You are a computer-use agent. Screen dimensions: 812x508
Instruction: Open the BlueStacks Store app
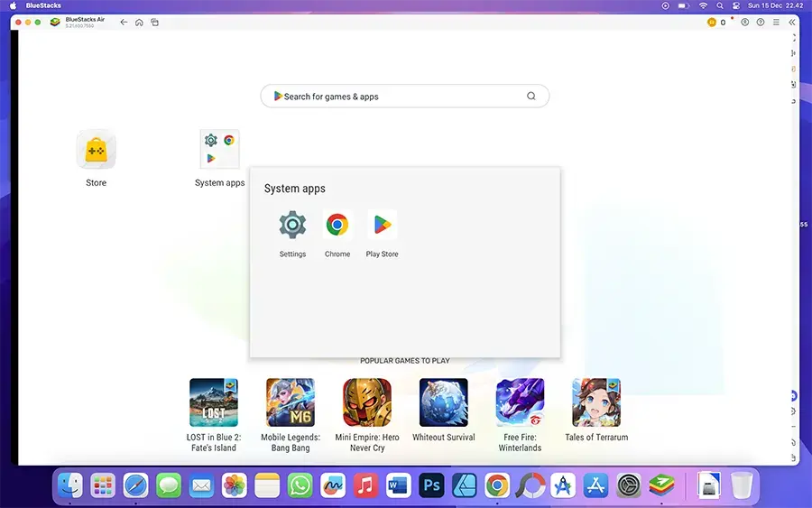[x=96, y=149]
